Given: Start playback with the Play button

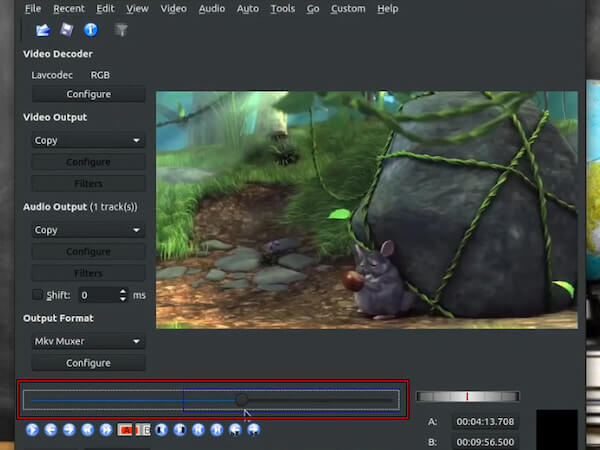Looking at the screenshot, I should [x=32, y=430].
